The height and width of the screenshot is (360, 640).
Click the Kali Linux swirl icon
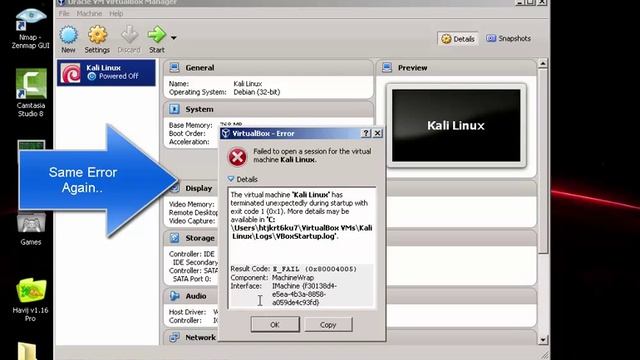pyautogui.click(x=71, y=73)
